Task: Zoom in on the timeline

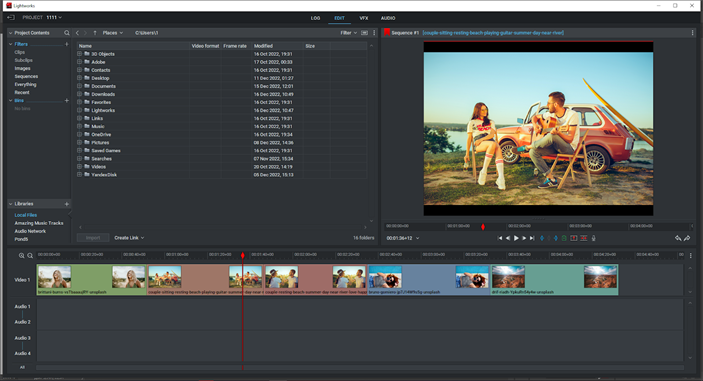Action: [x=22, y=255]
